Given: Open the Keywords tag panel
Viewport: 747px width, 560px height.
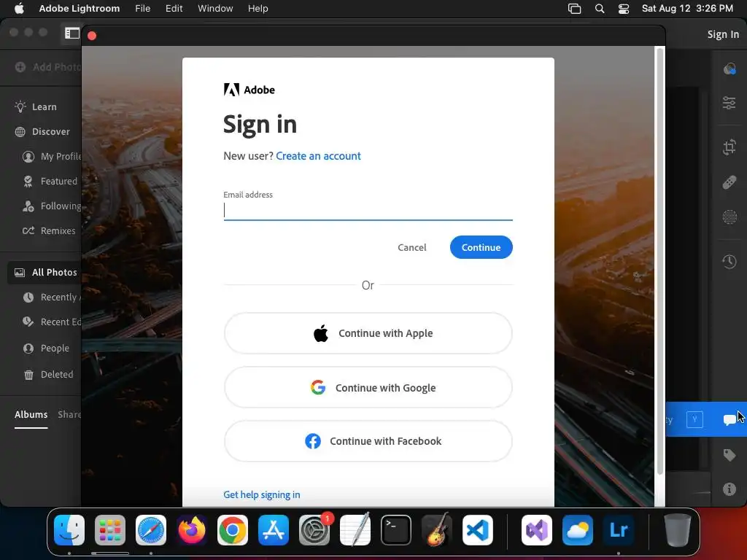Looking at the screenshot, I should 729,455.
